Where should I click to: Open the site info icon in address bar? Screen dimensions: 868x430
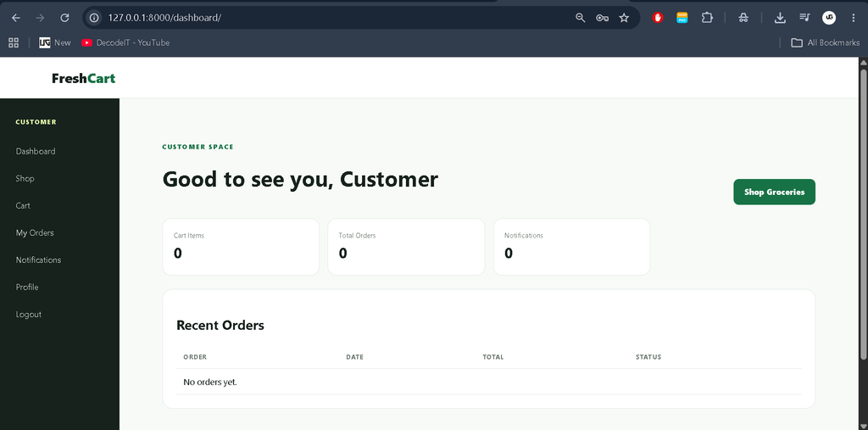coord(94,18)
